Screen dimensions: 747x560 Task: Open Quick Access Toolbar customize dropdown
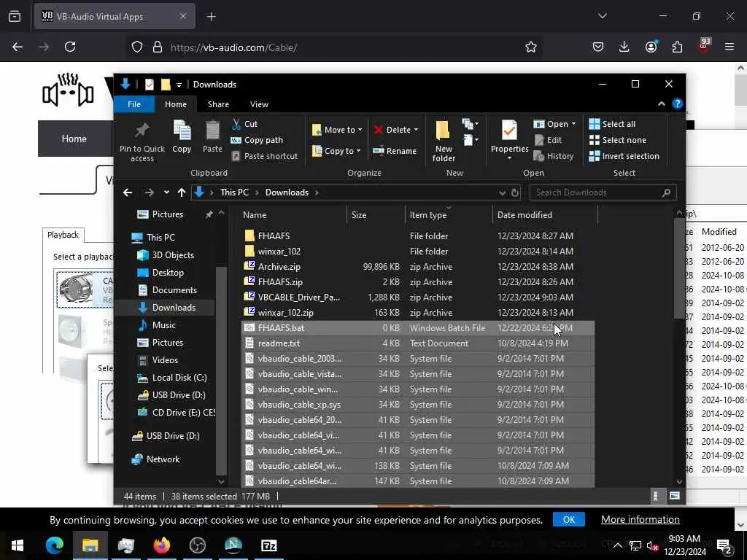point(179,85)
